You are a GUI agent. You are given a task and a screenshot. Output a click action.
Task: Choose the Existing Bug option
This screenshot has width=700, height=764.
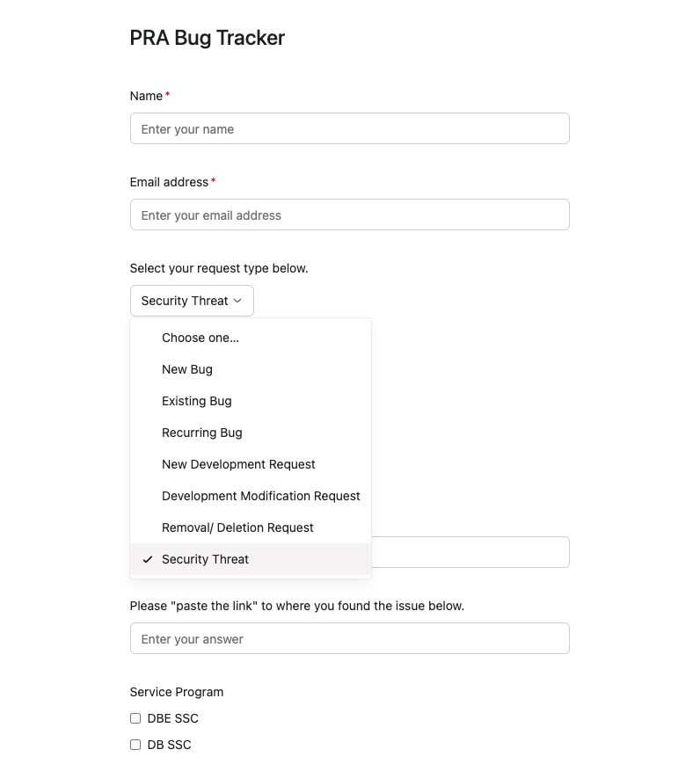(197, 401)
